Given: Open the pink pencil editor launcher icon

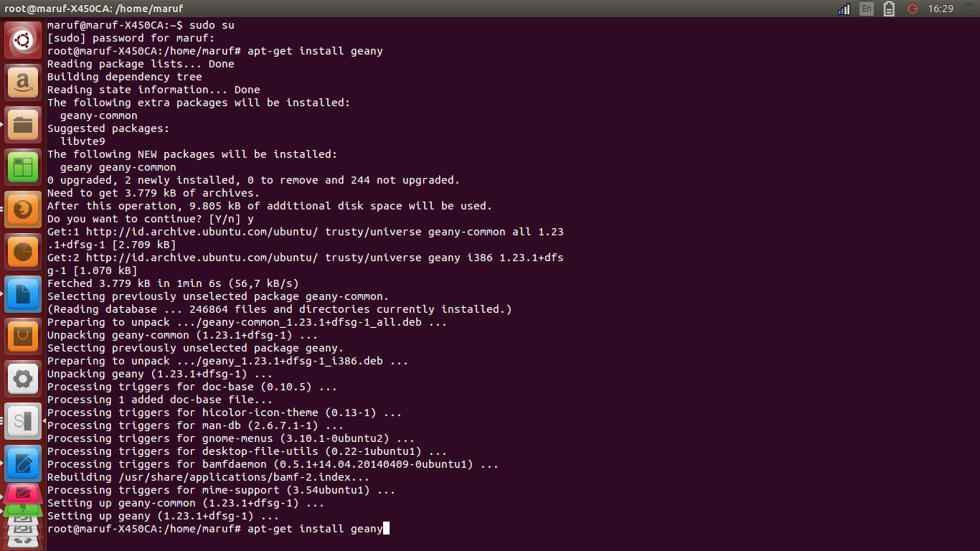Looking at the screenshot, I should click(23, 494).
